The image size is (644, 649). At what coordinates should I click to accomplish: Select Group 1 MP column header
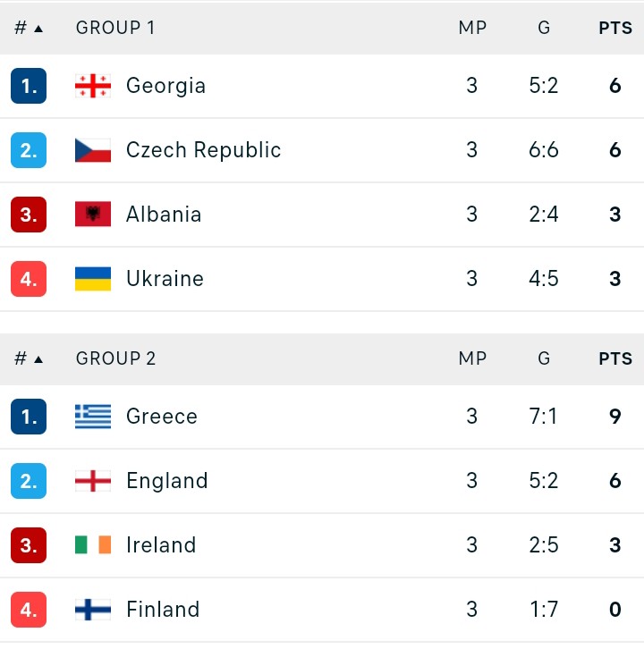point(472,28)
